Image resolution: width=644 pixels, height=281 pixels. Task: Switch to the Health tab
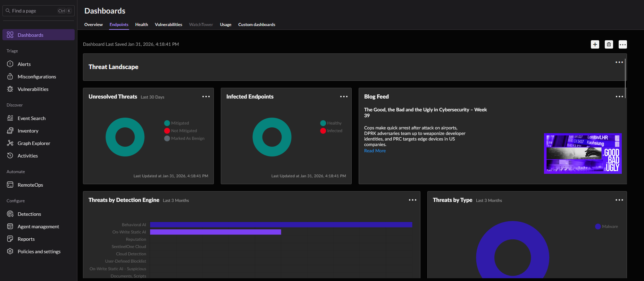tap(141, 25)
